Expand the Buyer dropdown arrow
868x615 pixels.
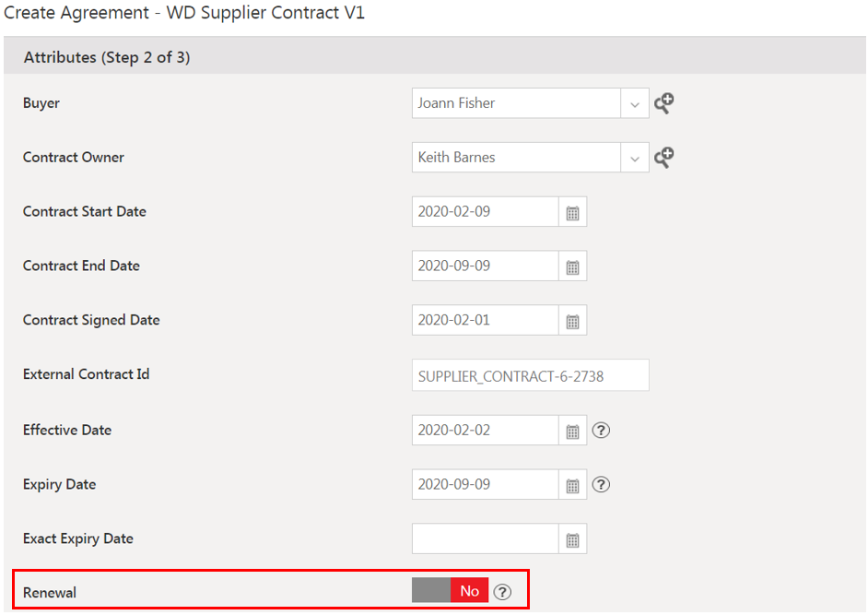point(635,103)
